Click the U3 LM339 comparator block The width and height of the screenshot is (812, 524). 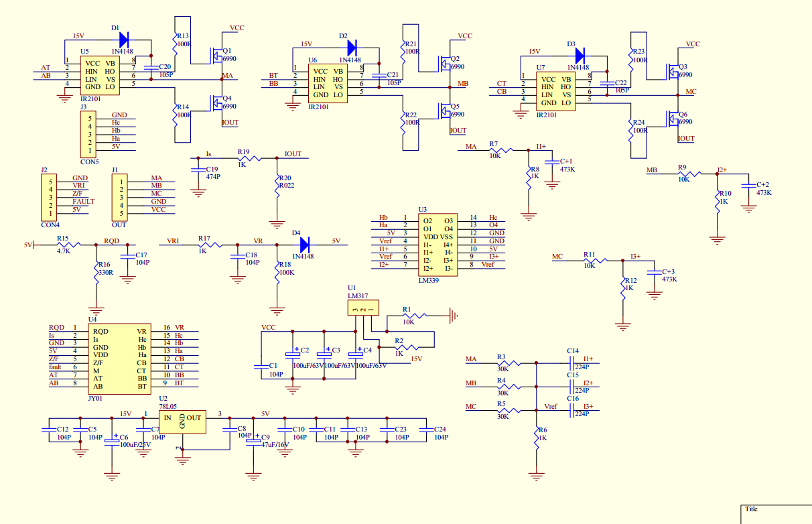439,244
